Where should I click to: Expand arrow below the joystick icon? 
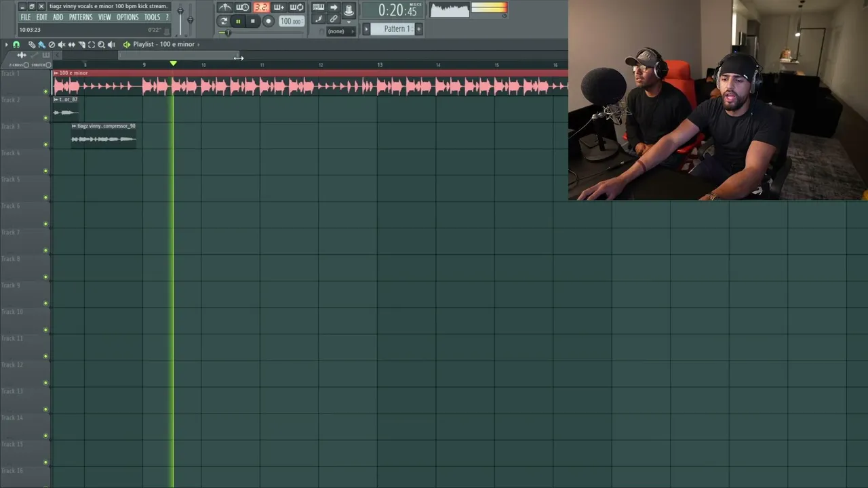[349, 21]
